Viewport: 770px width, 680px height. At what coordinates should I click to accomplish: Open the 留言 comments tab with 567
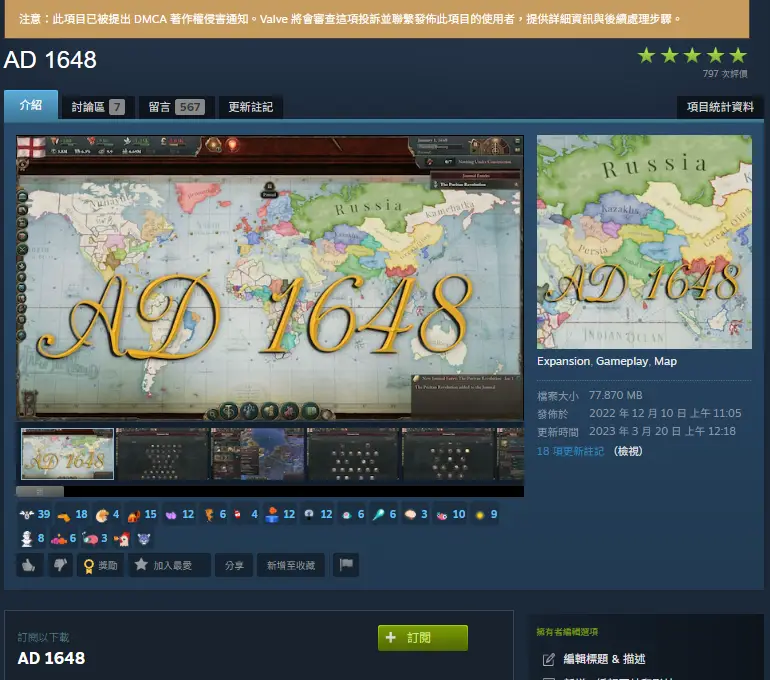click(176, 107)
